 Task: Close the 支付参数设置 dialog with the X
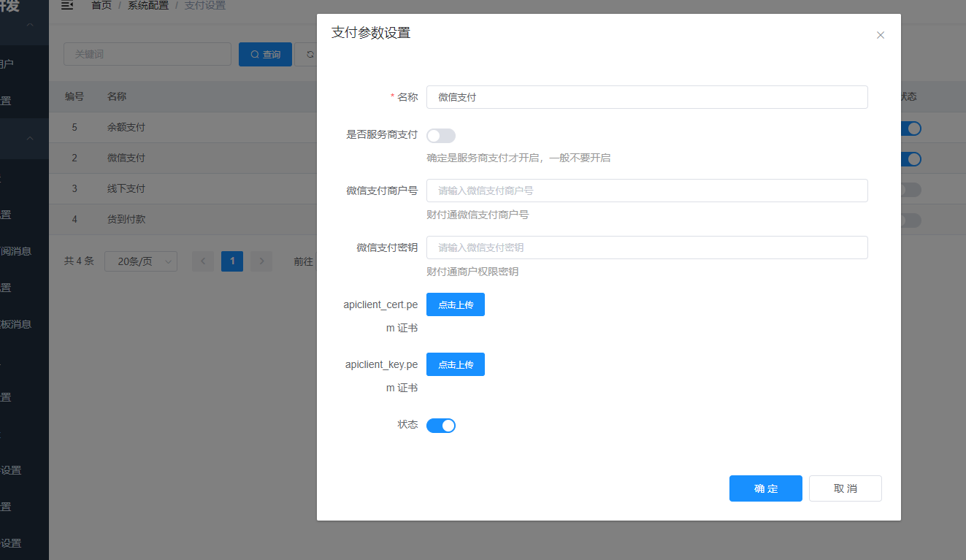click(x=881, y=35)
